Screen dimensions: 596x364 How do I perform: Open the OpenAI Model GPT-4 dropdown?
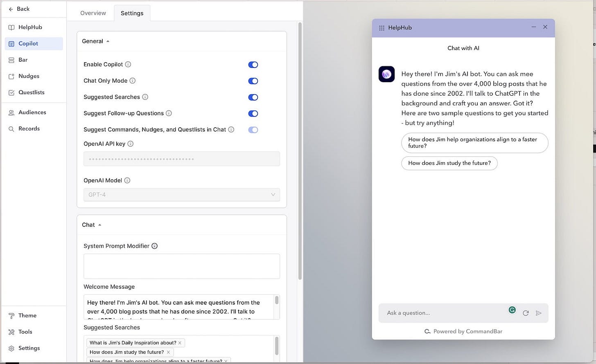coord(182,195)
